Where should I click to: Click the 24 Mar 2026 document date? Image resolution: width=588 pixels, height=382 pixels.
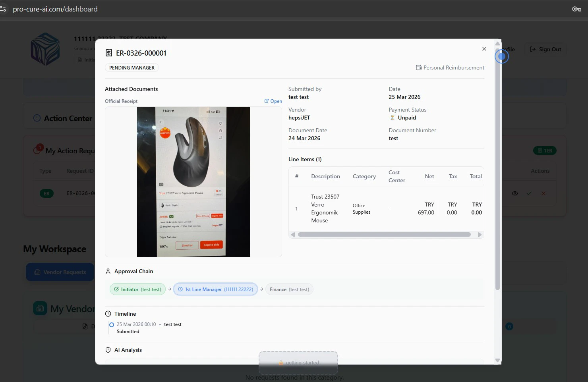coord(304,138)
